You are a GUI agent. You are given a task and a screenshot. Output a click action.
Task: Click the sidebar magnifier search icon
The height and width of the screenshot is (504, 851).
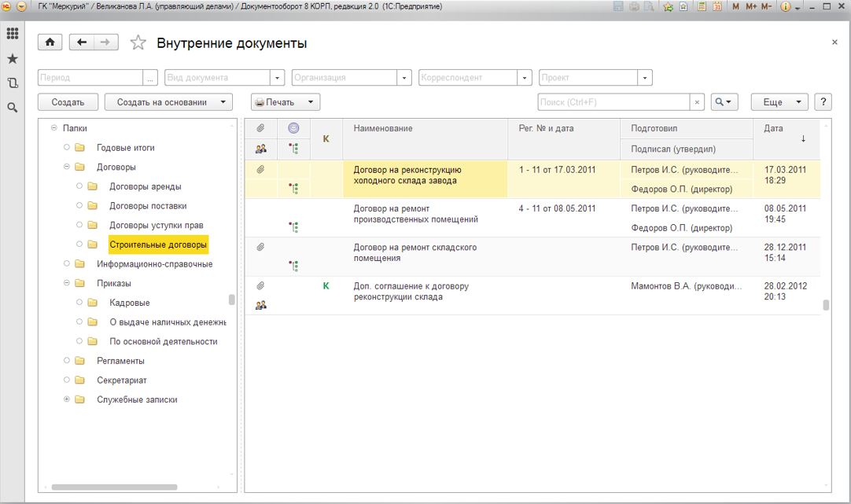pos(13,108)
